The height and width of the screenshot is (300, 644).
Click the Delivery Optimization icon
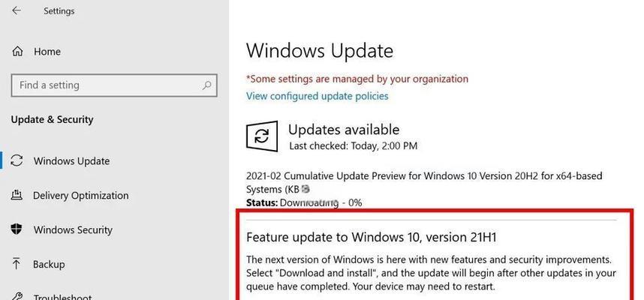pyautogui.click(x=17, y=195)
